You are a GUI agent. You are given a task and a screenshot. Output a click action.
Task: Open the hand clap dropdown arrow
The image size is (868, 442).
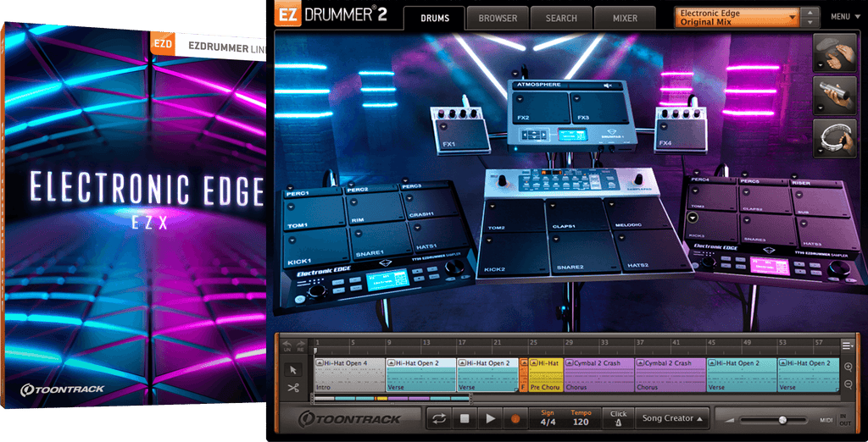[820, 65]
